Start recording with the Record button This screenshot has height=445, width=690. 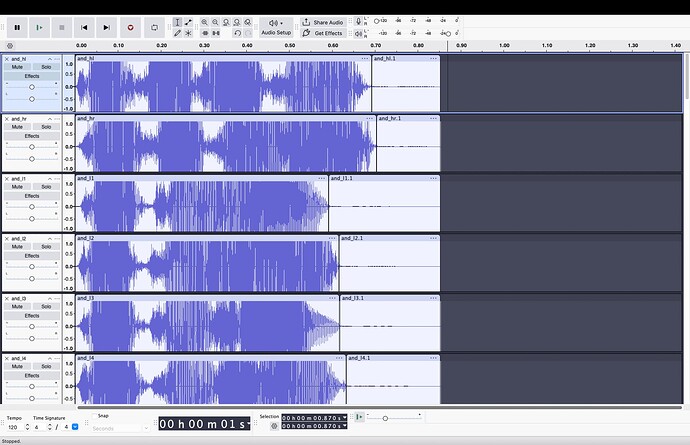tap(130, 28)
